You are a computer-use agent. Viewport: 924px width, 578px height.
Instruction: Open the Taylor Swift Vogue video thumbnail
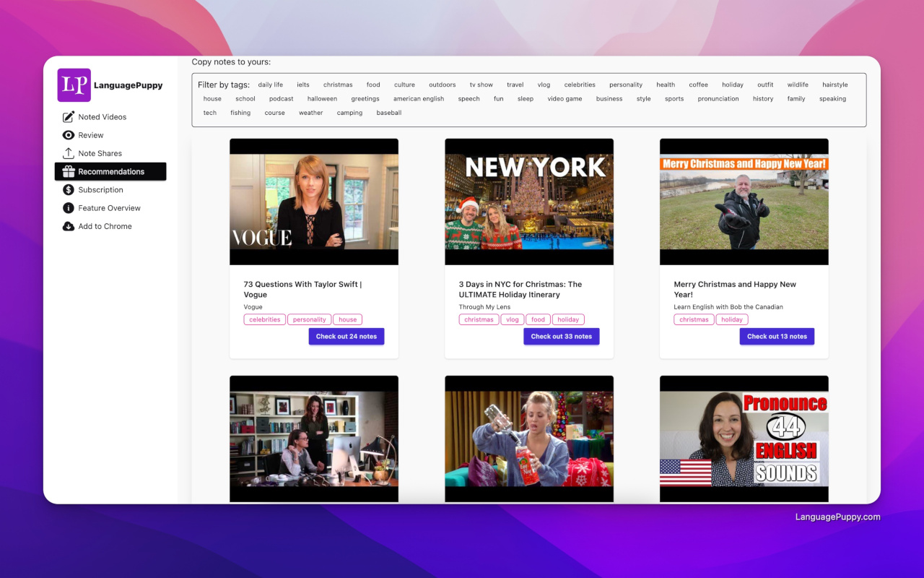[314, 202]
